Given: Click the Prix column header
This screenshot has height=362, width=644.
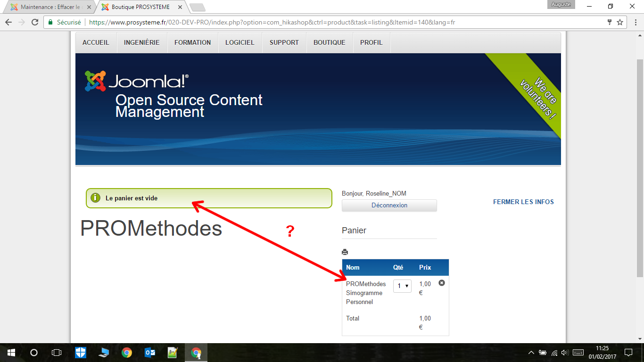Looking at the screenshot, I should [425, 267].
